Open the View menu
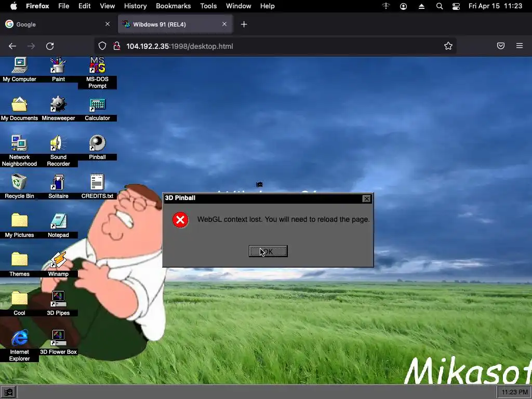The width and height of the screenshot is (532, 399). pos(107,6)
